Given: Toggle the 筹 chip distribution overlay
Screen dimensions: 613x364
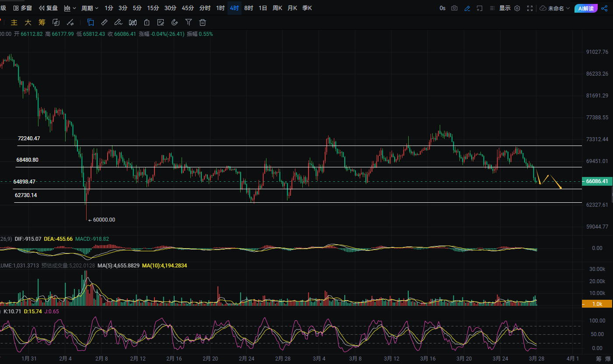Looking at the screenshot, I should coord(42,22).
